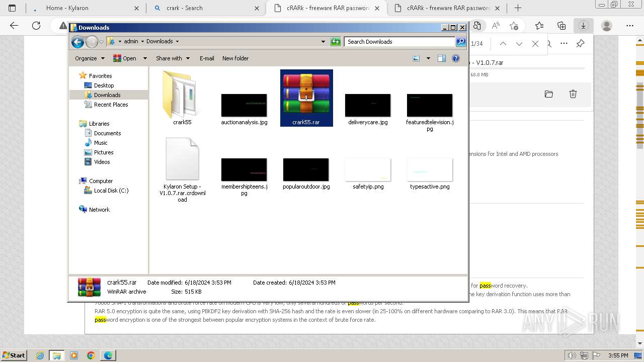The image size is (644, 362).
Task: Open a new browser tab
Action: [x=518, y=8]
